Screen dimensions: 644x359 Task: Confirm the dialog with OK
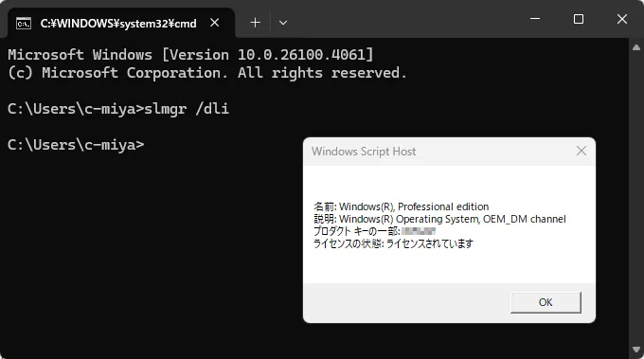pyautogui.click(x=546, y=302)
